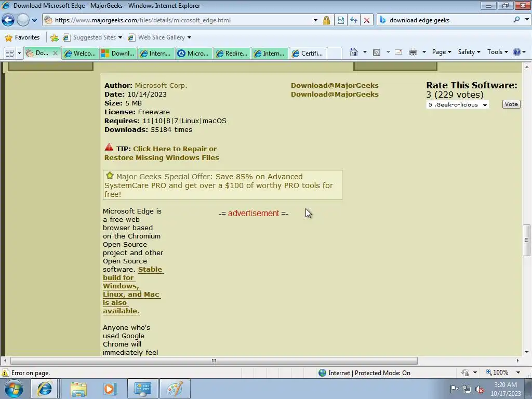This screenshot has height=399, width=532.
Task: Open the Geek-o-licious rating dropdown
Action: (x=457, y=104)
